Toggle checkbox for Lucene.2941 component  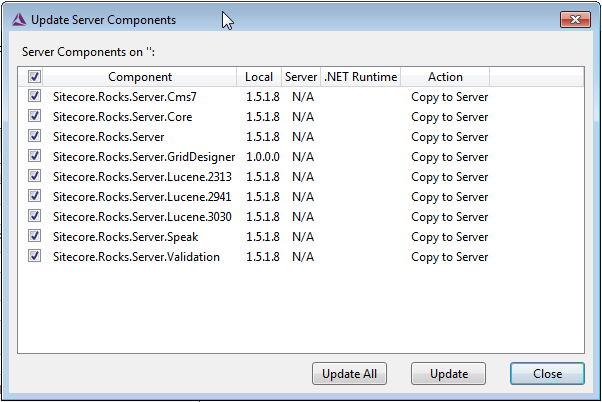[x=34, y=196]
